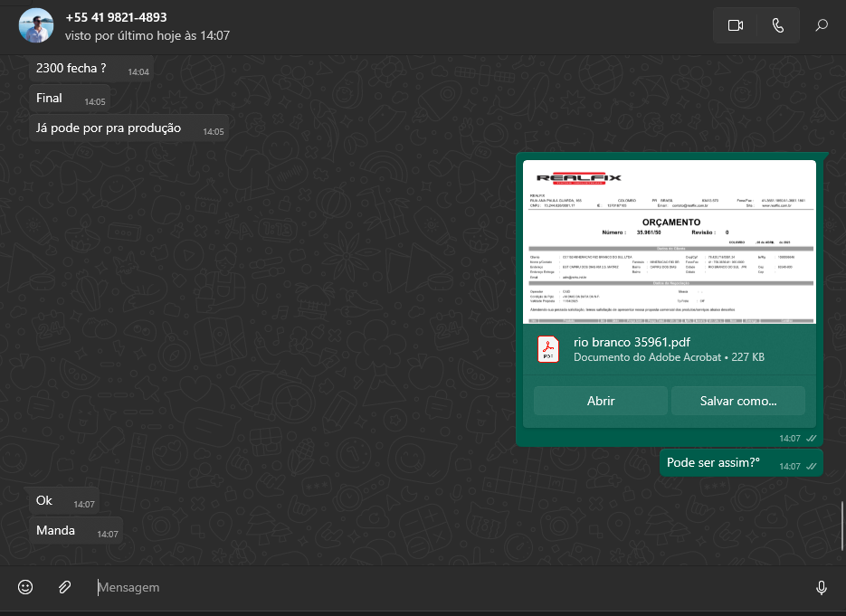Image resolution: width=846 pixels, height=616 pixels.
Task: Select the "Pode ser assim?" sent message
Action: click(713, 462)
